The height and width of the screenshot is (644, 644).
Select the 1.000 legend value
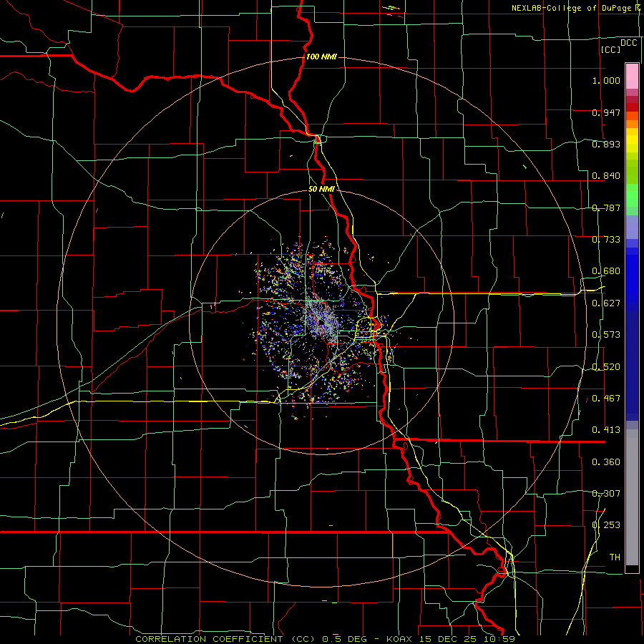(x=606, y=80)
